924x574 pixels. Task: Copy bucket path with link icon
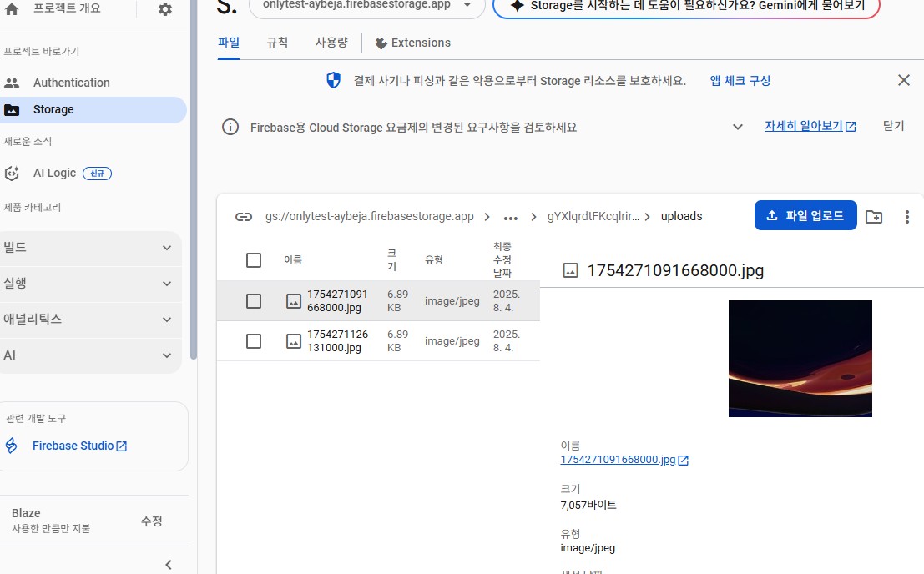pyautogui.click(x=244, y=217)
